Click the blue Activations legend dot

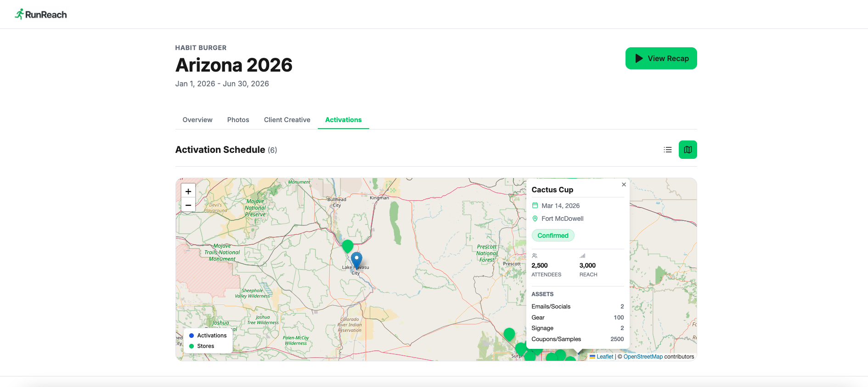point(192,336)
